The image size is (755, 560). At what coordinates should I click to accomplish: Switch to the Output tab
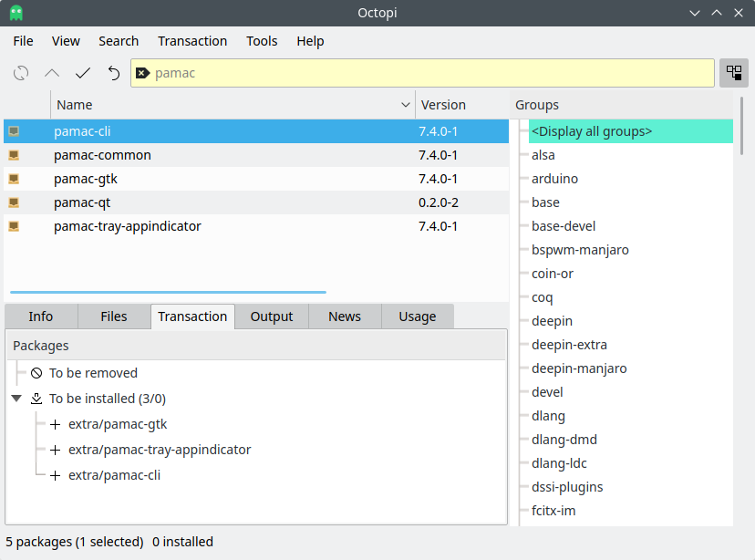coord(272,316)
